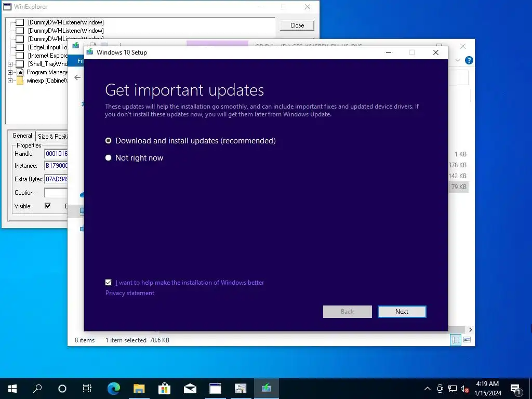Click the muted volume tray icon
This screenshot has width=532, height=399.
click(x=464, y=389)
